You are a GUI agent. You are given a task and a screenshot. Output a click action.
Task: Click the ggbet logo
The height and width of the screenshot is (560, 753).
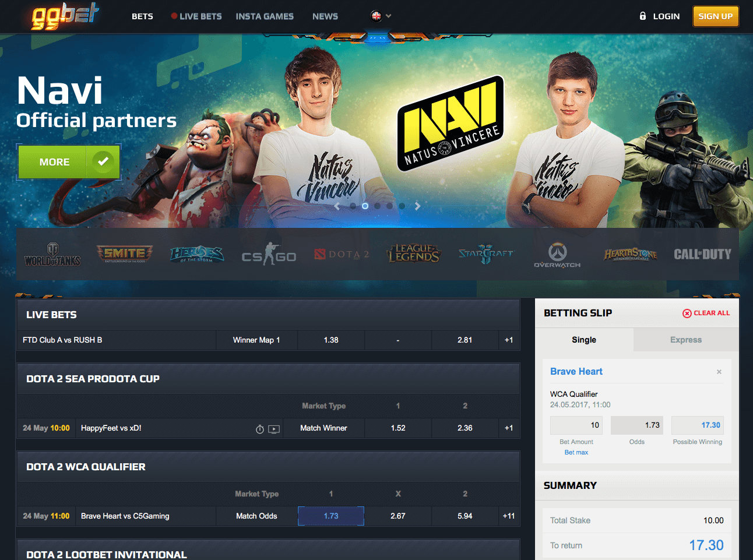point(65,16)
